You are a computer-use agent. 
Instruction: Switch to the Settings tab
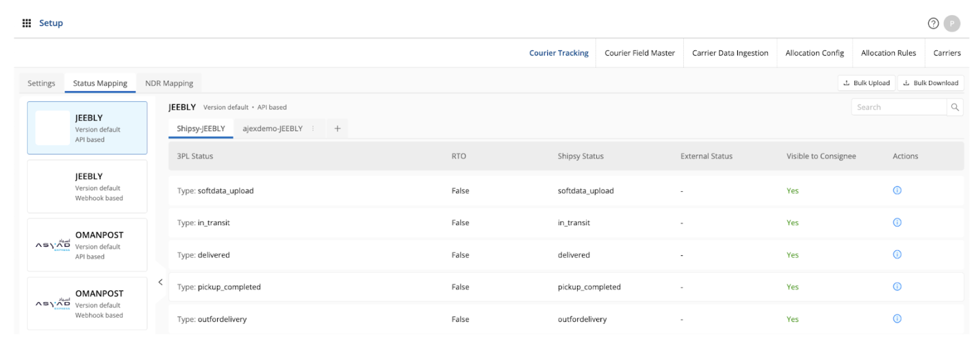pyautogui.click(x=42, y=83)
